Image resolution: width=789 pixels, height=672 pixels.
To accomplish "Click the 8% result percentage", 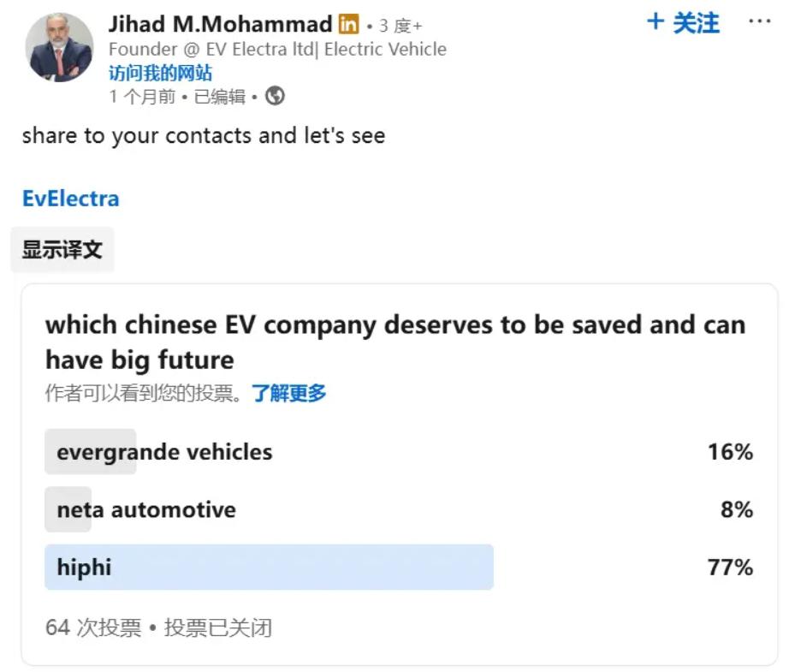I will pos(737,509).
